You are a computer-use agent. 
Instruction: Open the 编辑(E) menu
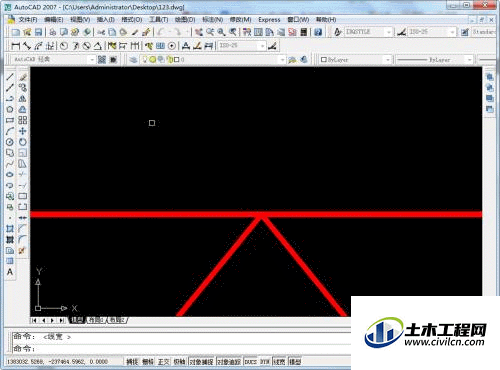54,20
